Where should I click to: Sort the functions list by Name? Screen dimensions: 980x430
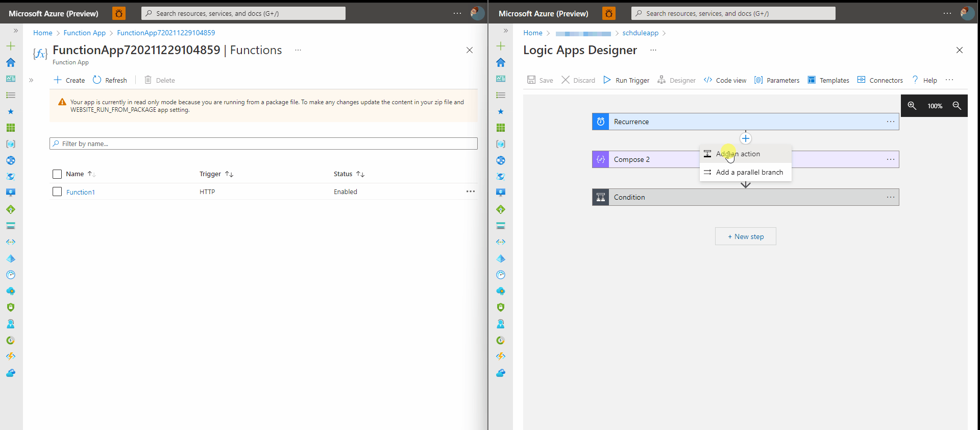(x=81, y=174)
